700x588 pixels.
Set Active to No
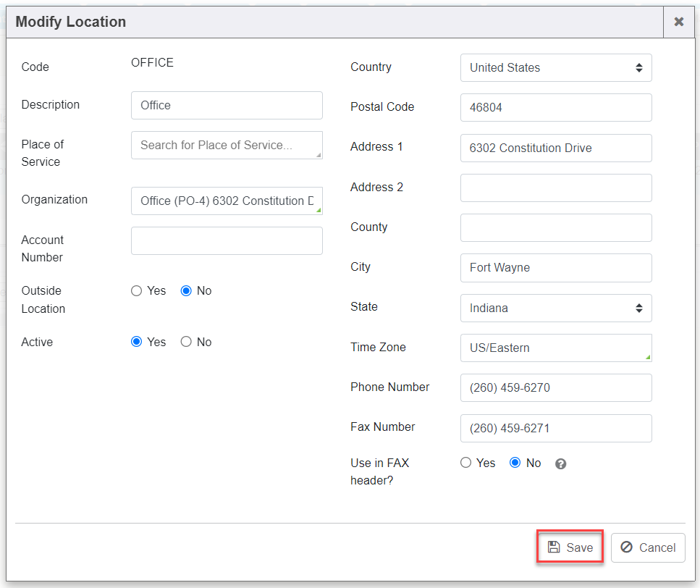[186, 342]
